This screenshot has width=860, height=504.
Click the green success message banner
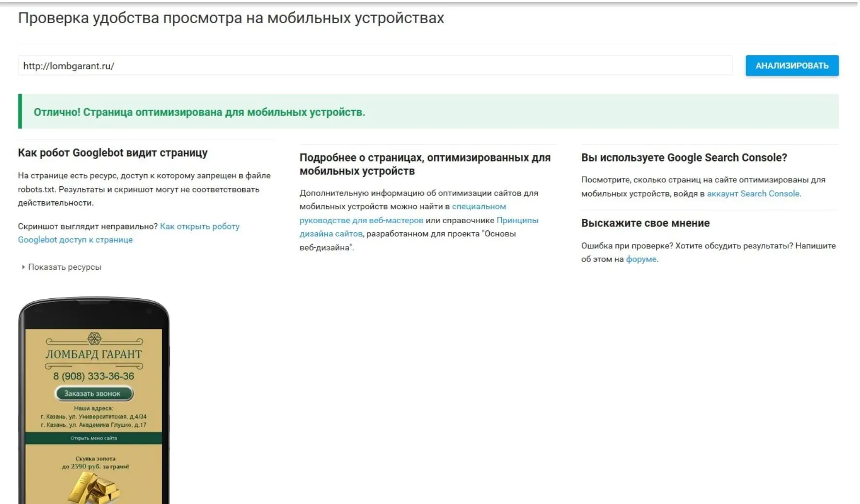pos(429,112)
